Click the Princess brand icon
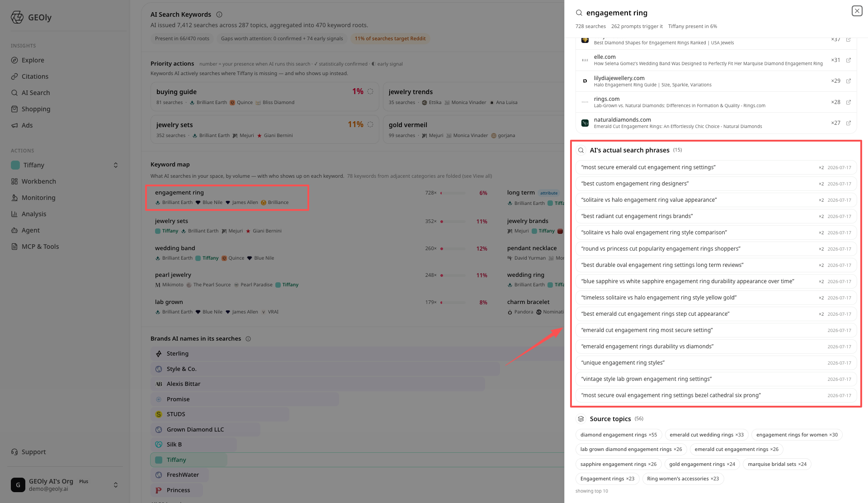 coord(159,490)
